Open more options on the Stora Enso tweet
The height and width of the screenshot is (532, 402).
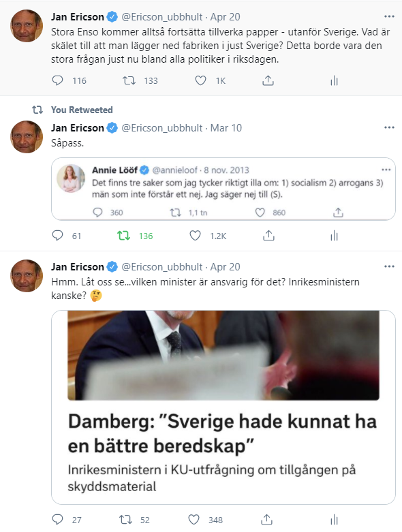coord(389,16)
